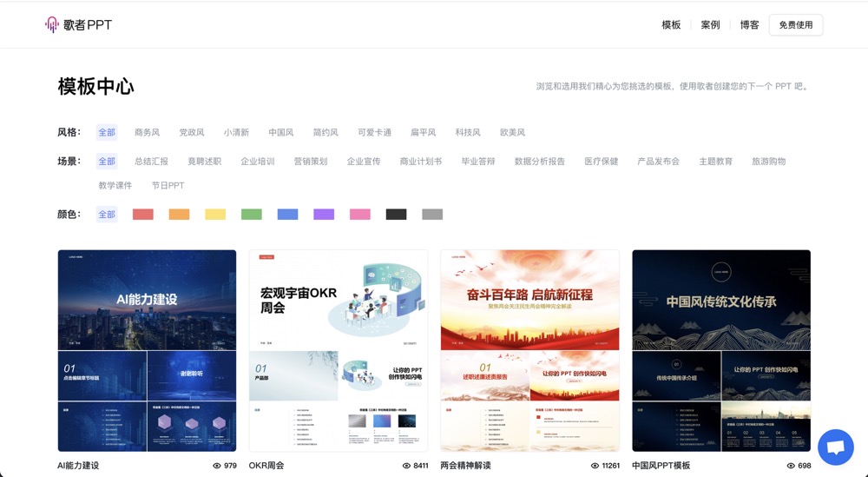The image size is (868, 477).
Task: Filter style by 简约风
Action: coord(325,132)
